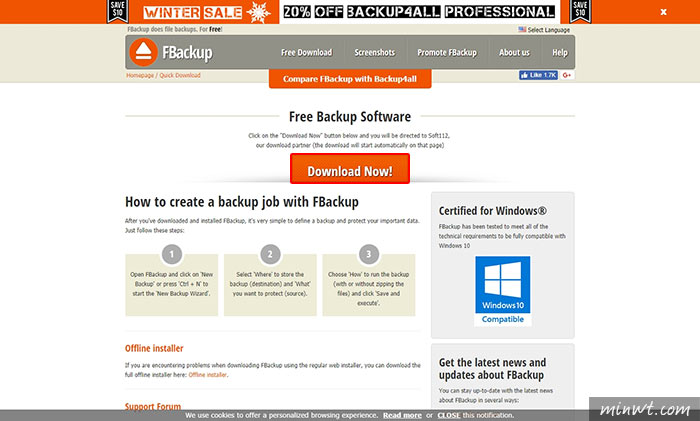Click the Support Forum heading

(x=153, y=407)
